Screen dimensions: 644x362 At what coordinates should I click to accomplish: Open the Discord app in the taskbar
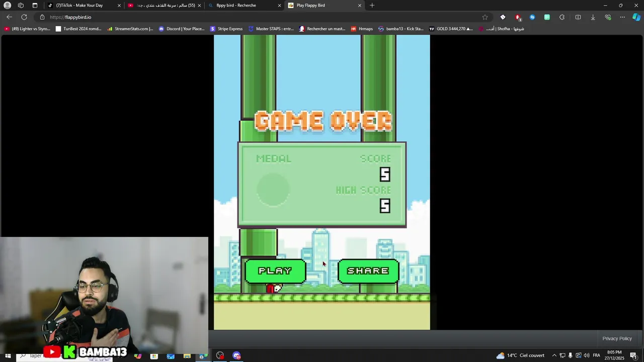[236, 356]
